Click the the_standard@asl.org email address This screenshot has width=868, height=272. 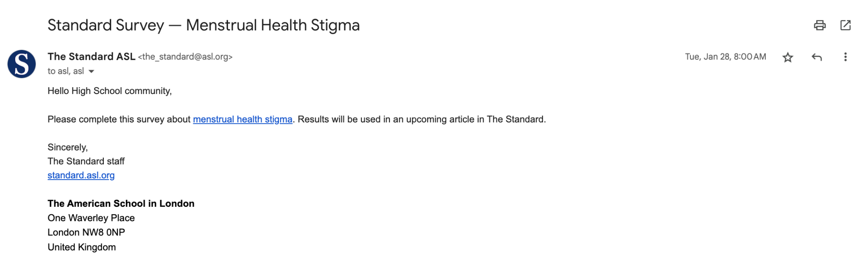click(185, 57)
